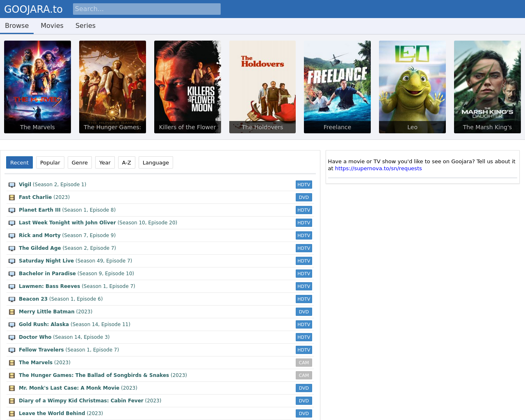Go to GOOJARA.to home logo

click(33, 9)
